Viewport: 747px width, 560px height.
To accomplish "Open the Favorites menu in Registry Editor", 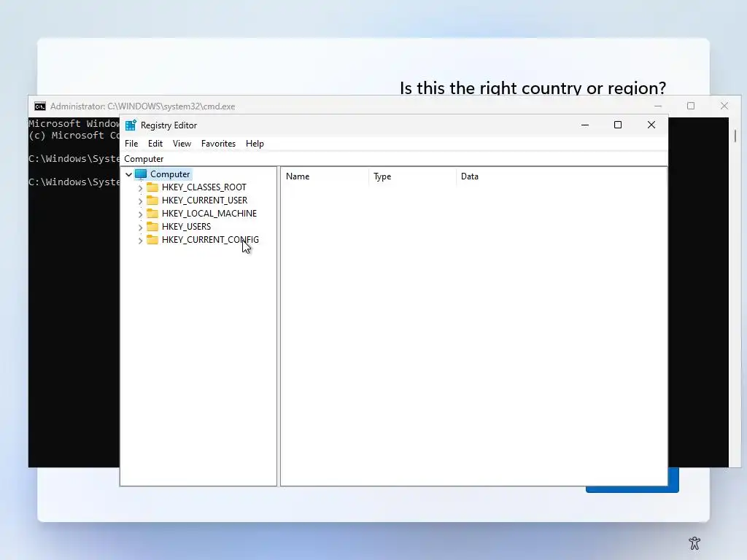I will [218, 144].
